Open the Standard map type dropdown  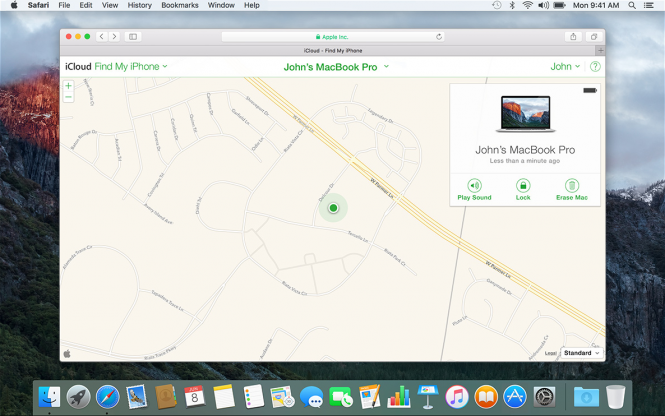(x=581, y=353)
